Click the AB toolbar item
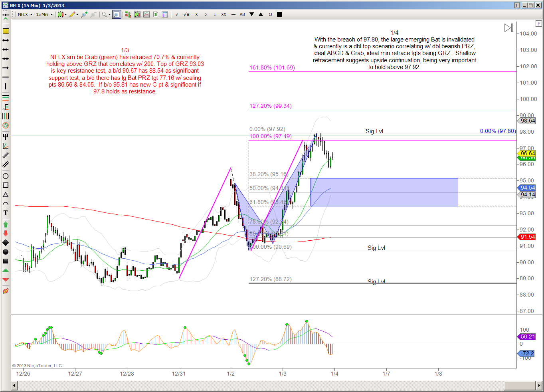Image resolution: width=544 pixels, height=392 pixels. 242,14
